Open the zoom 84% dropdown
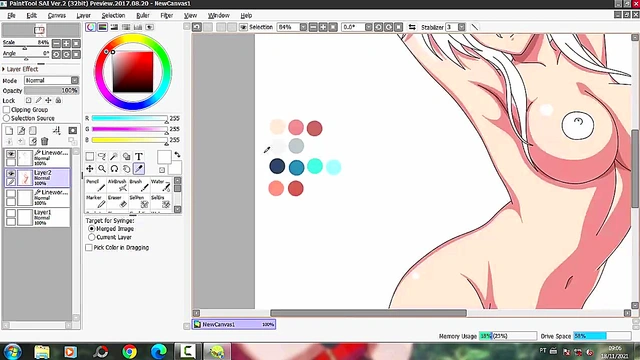This screenshot has height=360, width=640. pos(303,27)
